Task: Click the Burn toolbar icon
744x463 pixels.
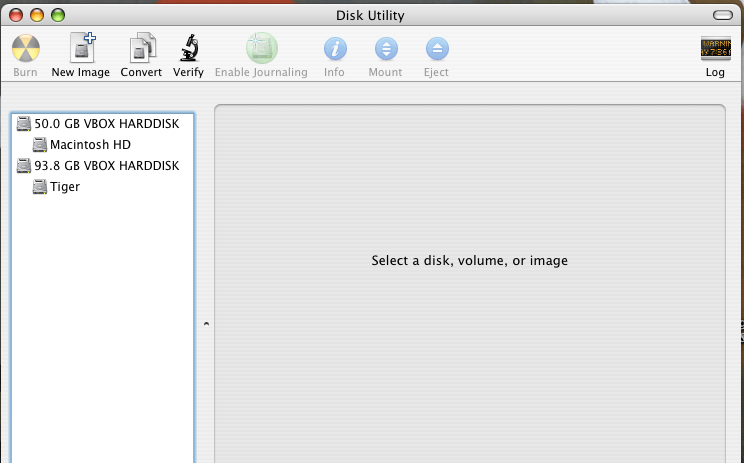Action: [x=26, y=48]
